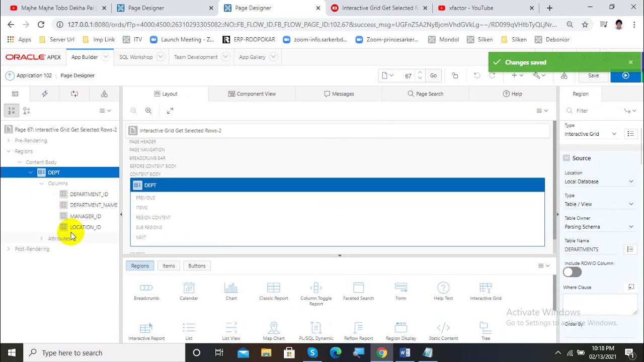Open Shared Components icon in toolbar
Image resolution: width=644 pixels, height=362 pixels.
point(564,75)
